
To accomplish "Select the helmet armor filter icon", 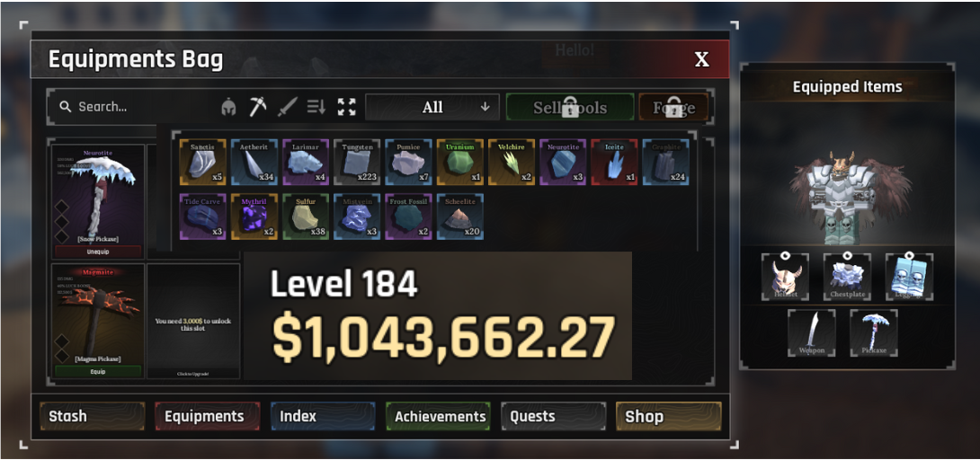I will (x=228, y=107).
